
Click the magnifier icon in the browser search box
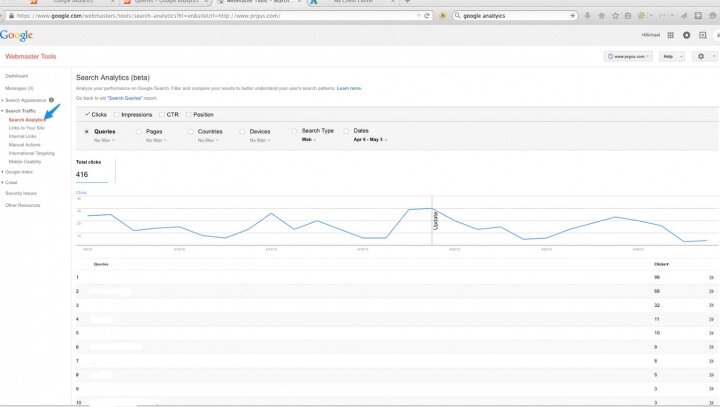click(x=457, y=16)
